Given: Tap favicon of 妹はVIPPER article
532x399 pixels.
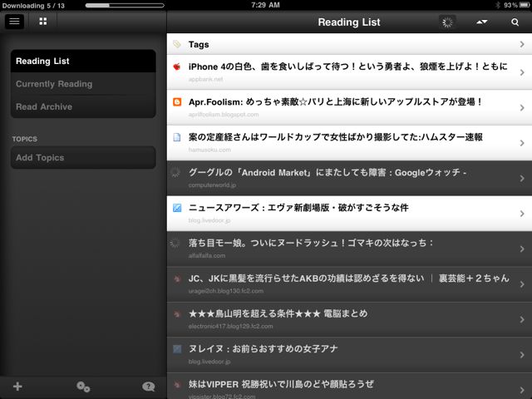Looking at the screenshot, I should (177, 385).
